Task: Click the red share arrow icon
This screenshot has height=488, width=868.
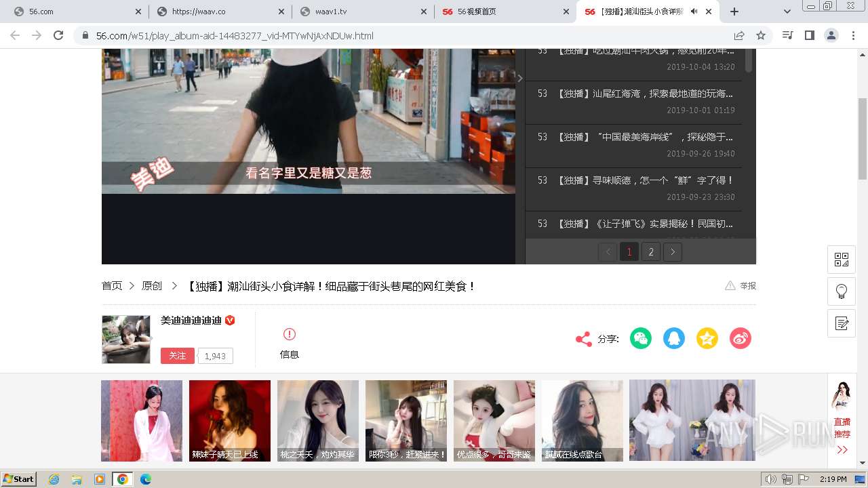Action: click(583, 339)
